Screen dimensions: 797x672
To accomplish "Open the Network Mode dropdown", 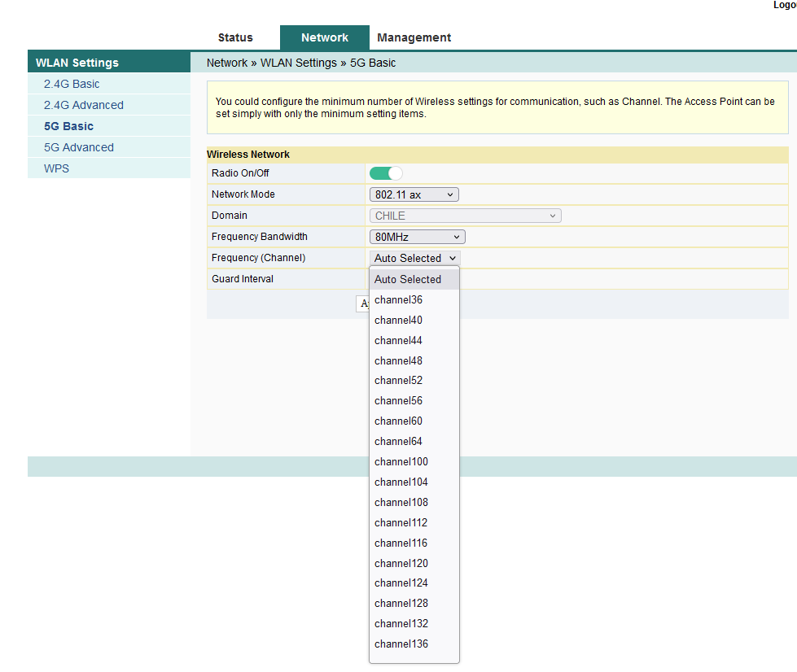I will [414, 194].
